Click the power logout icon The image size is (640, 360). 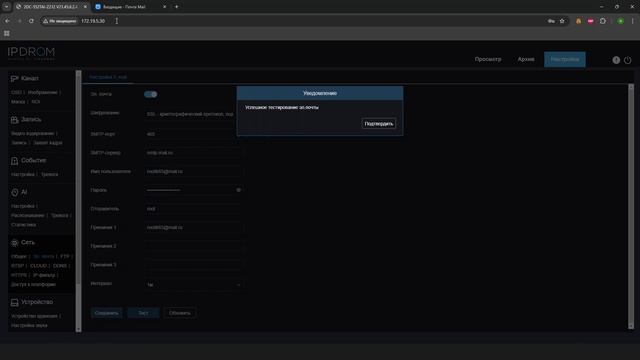click(627, 60)
